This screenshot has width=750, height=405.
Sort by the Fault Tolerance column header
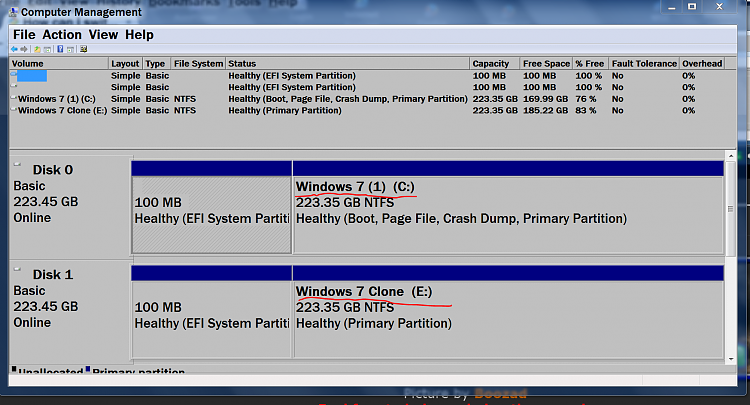643,64
